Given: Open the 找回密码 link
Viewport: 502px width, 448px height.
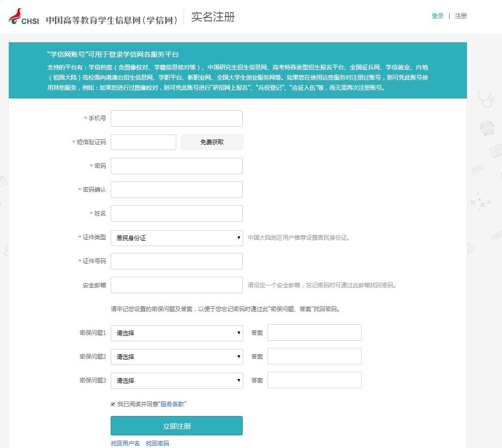Looking at the screenshot, I should coord(157,444).
